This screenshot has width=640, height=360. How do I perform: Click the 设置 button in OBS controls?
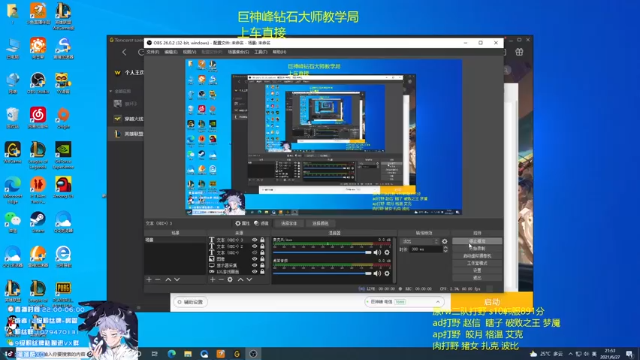[x=477, y=271]
